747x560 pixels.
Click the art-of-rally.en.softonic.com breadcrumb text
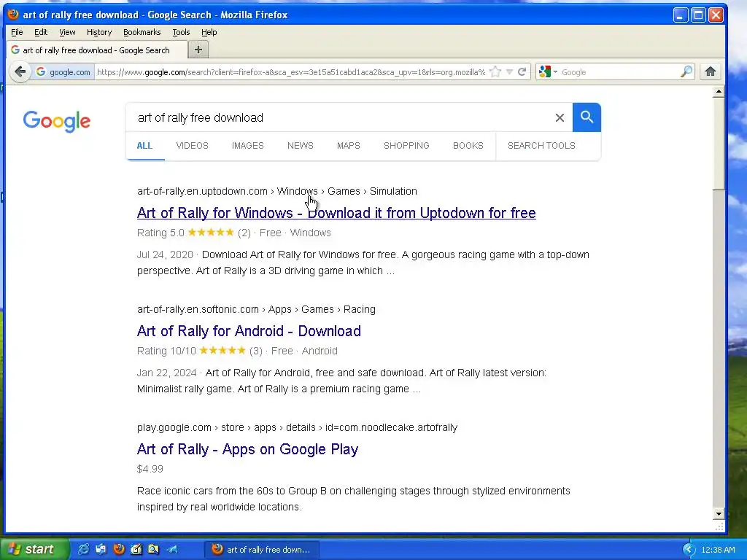point(198,309)
